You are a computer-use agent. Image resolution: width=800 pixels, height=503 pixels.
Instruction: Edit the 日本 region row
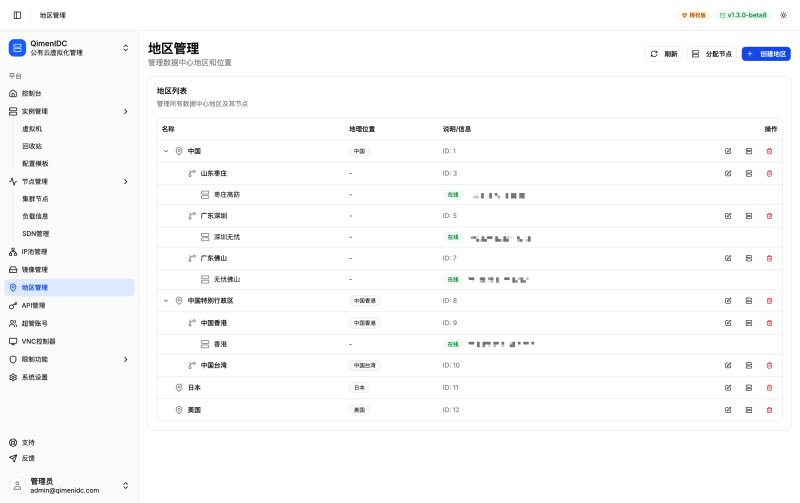[728, 388]
